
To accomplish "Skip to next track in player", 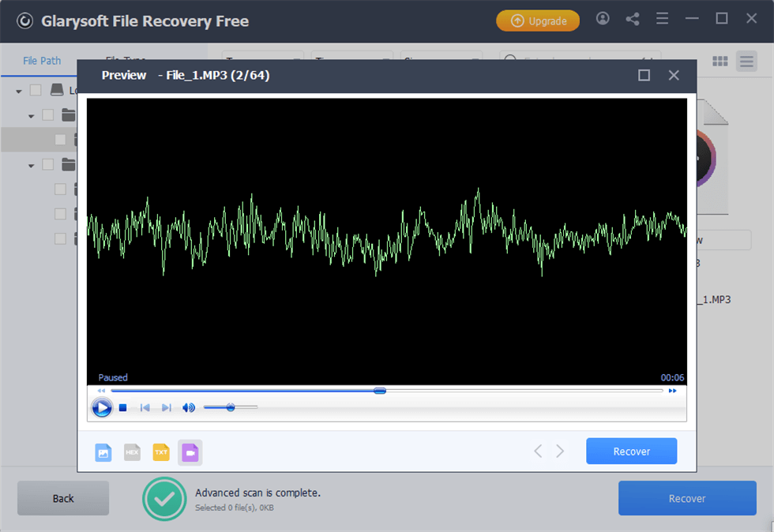I will point(166,408).
